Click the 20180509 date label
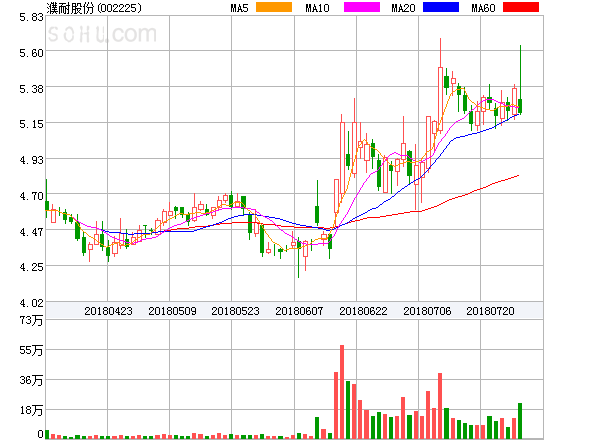This screenshot has width=600, height=440. 172,311
